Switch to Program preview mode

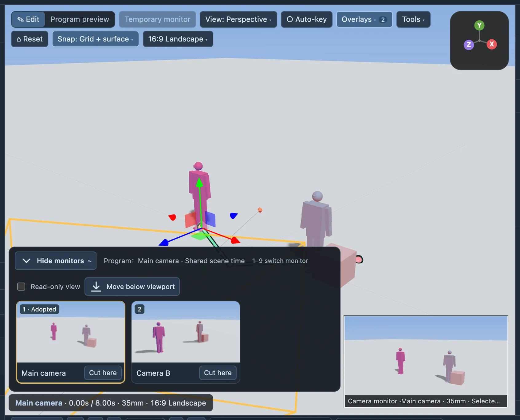tap(80, 19)
